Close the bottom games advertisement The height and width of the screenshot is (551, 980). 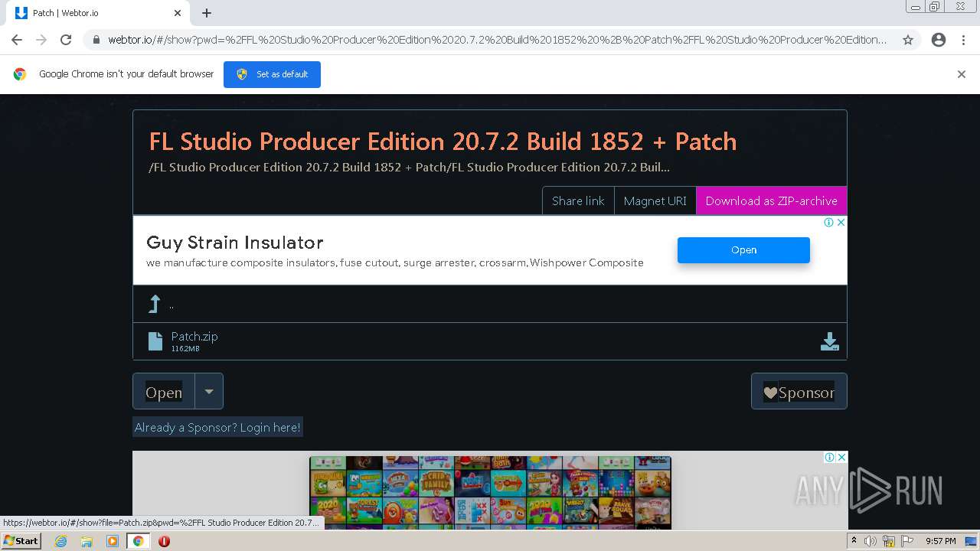tap(841, 458)
